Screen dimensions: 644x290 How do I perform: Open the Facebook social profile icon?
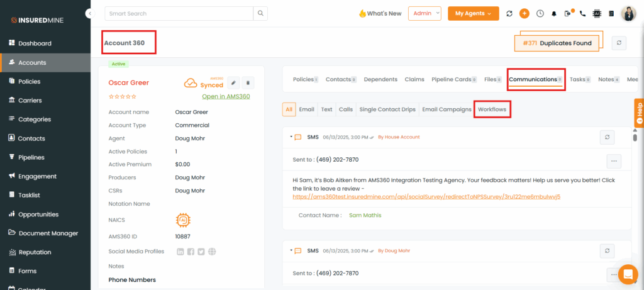[191, 252]
